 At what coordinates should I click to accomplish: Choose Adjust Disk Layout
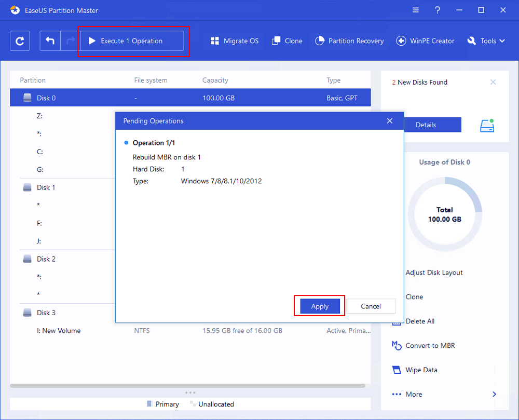tap(434, 273)
